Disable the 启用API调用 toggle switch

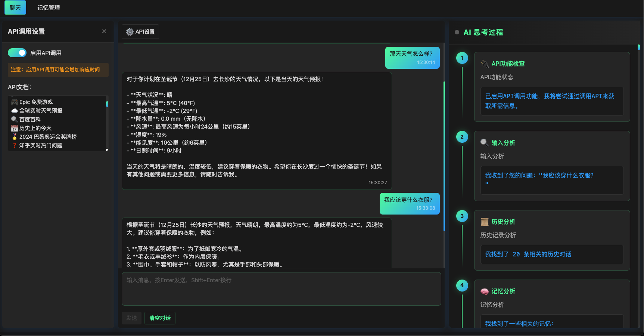[17, 53]
